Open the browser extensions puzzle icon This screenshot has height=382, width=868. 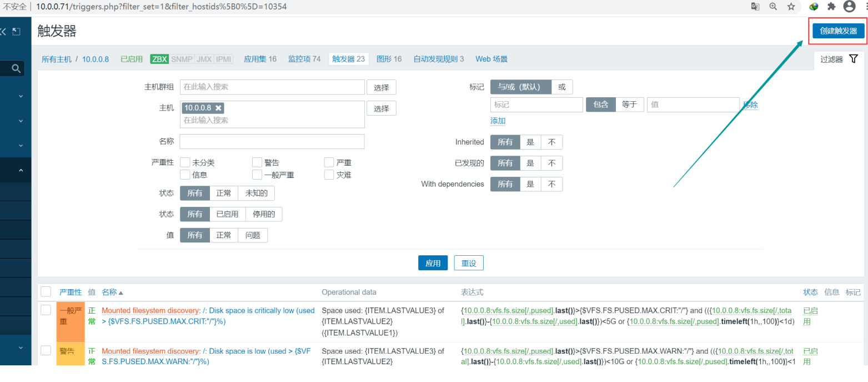(x=831, y=7)
